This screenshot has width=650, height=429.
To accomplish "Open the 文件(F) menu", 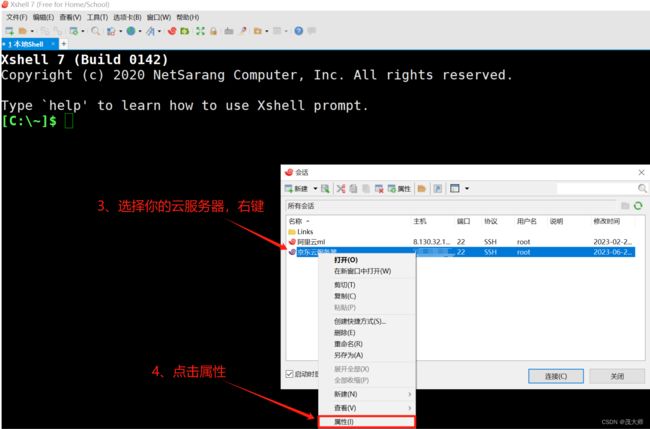I will [17, 17].
